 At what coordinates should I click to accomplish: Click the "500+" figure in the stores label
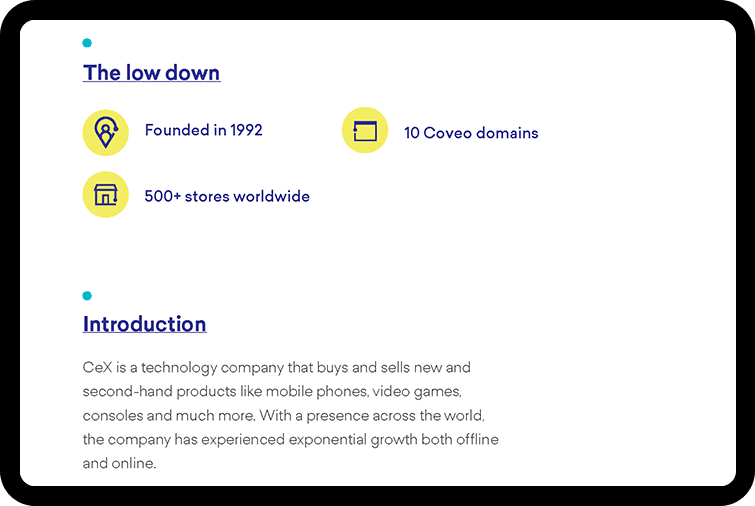click(162, 196)
